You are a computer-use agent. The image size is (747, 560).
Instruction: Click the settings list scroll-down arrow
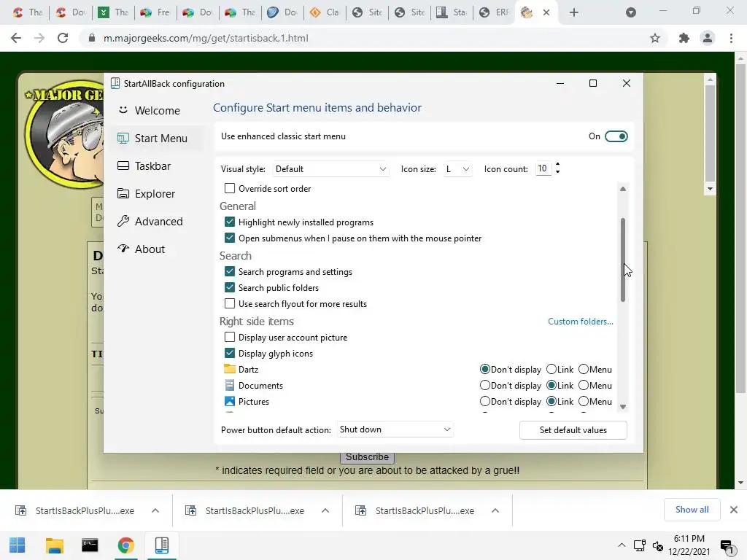click(x=623, y=407)
